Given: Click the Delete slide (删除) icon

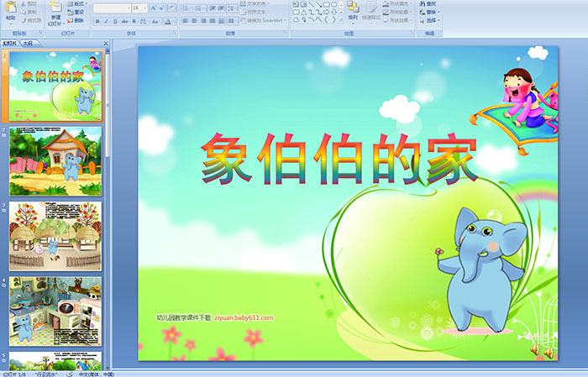Looking at the screenshot, I should point(76,21).
